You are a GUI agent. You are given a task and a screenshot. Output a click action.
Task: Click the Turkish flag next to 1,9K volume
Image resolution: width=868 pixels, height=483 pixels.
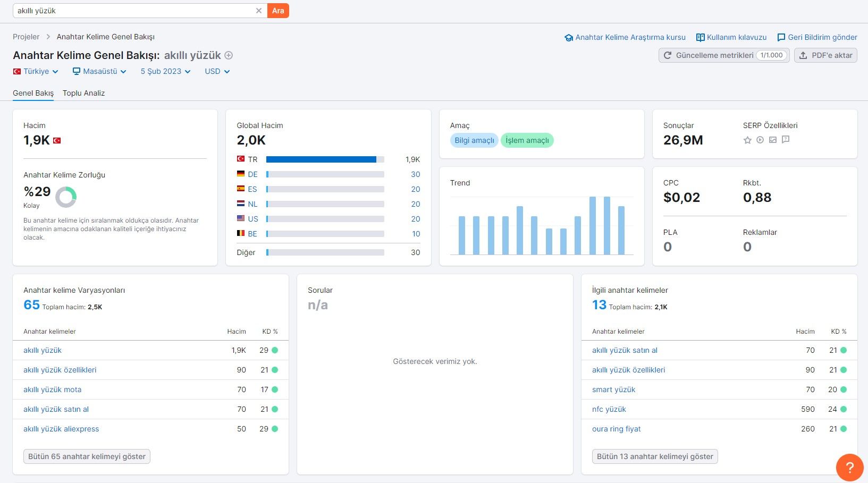[57, 141]
